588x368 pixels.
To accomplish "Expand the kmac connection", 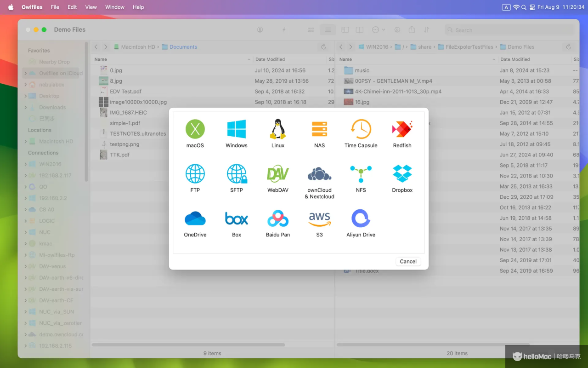I will point(26,244).
